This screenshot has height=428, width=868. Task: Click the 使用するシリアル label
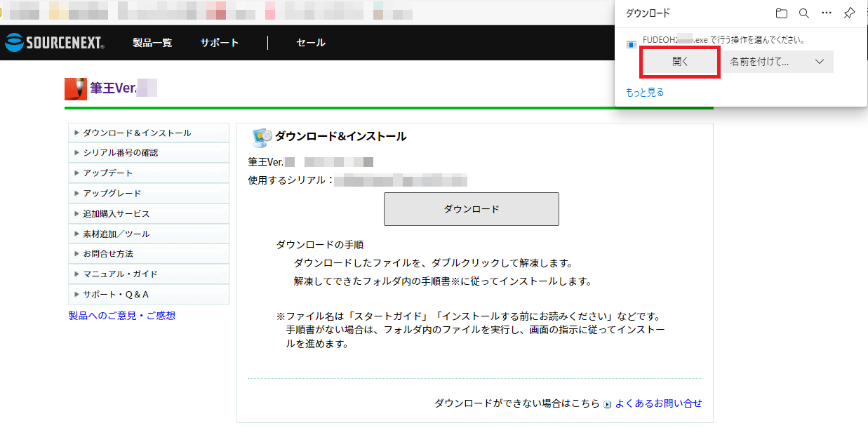(x=291, y=180)
